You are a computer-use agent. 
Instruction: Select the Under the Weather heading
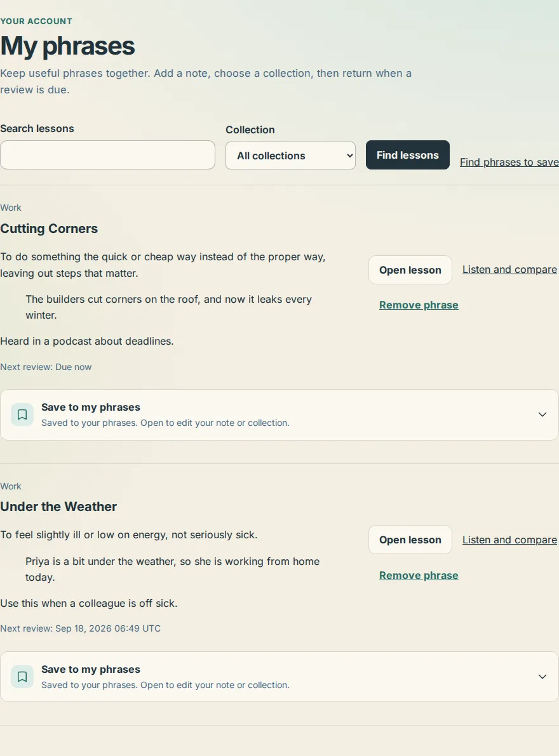click(x=58, y=507)
